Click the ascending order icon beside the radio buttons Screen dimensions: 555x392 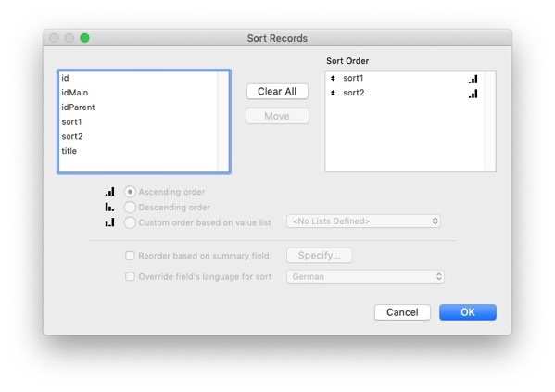[x=110, y=192]
